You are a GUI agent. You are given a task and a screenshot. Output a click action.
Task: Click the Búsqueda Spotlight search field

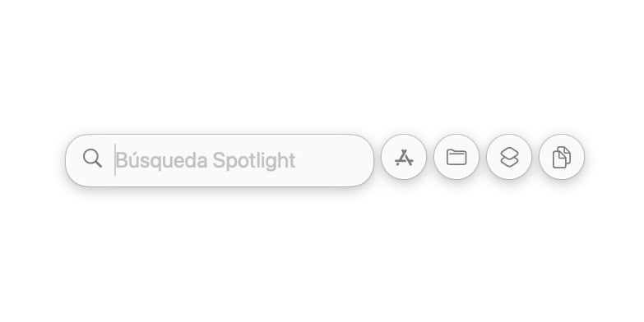[220, 160]
